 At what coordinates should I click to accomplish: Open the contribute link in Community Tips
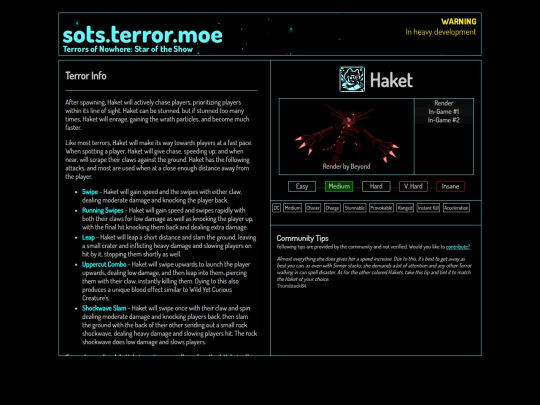pyautogui.click(x=458, y=247)
